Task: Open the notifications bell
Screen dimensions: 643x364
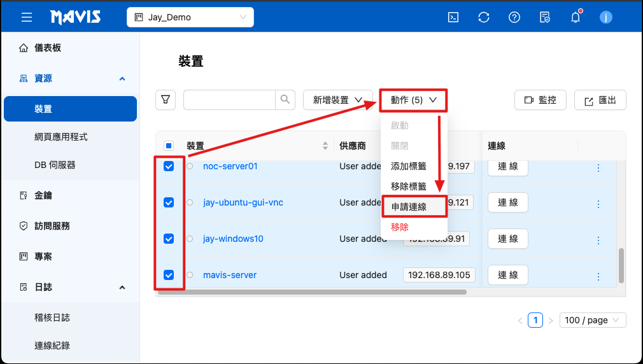Action: [x=576, y=18]
